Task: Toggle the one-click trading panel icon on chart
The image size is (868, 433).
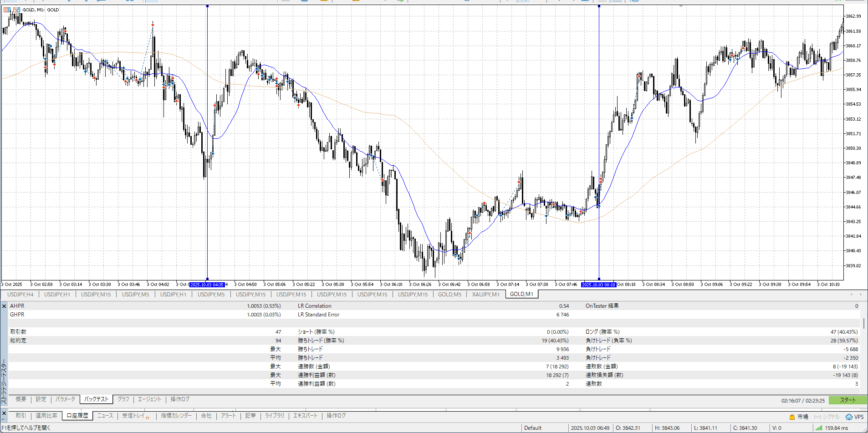Action: 7,10
